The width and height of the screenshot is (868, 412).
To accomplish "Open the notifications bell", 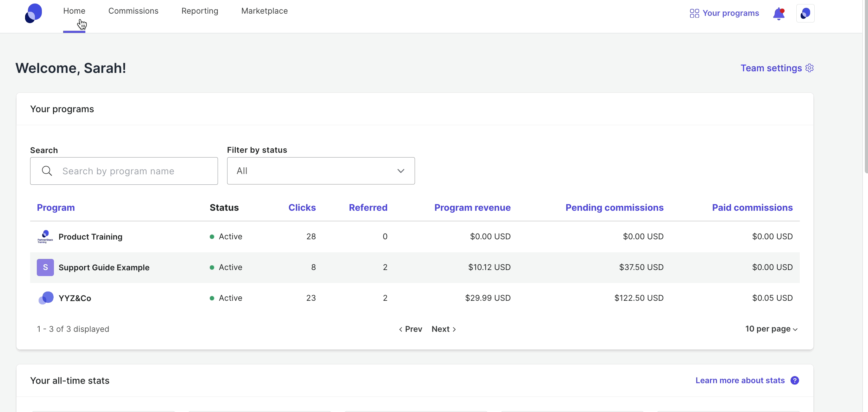I will (x=779, y=13).
